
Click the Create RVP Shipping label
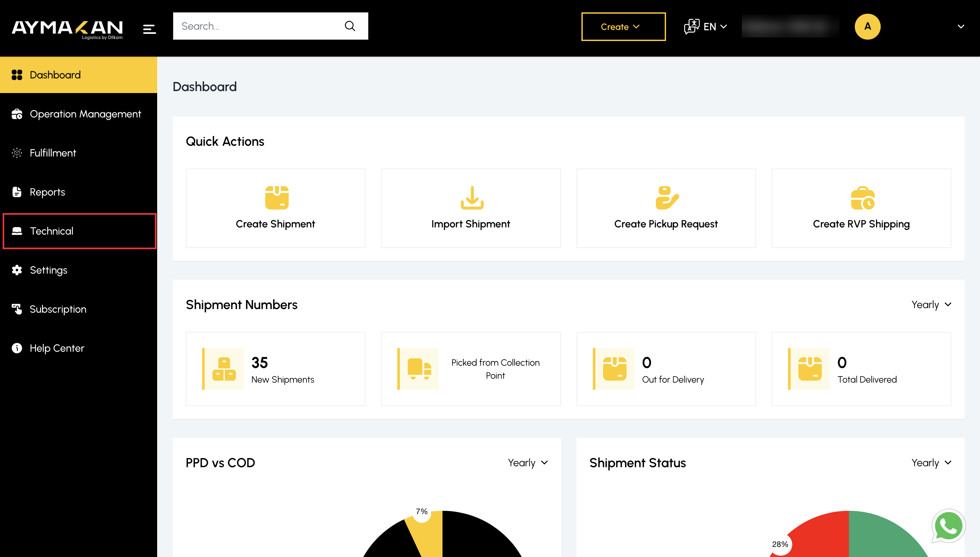click(861, 224)
